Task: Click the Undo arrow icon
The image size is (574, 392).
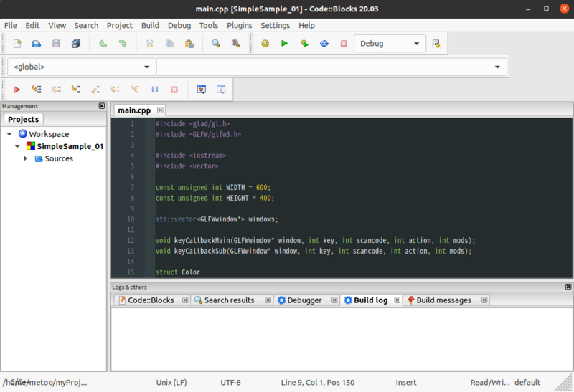Action: coord(103,44)
